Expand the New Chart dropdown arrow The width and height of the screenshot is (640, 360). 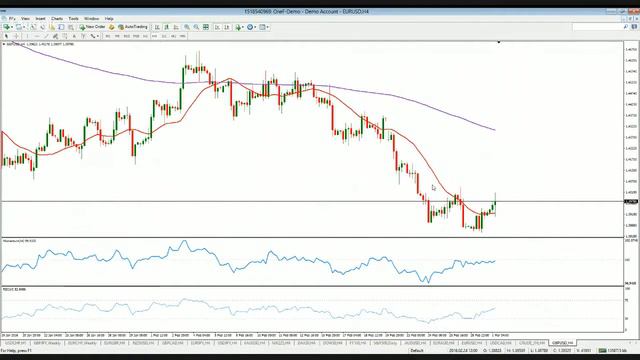(x=12, y=27)
